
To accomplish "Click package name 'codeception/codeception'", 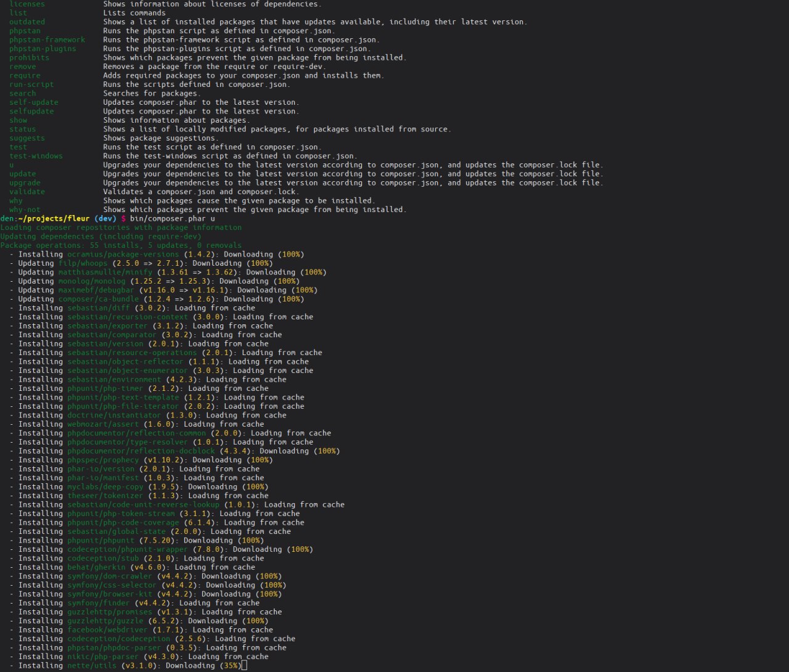I will [x=118, y=639].
